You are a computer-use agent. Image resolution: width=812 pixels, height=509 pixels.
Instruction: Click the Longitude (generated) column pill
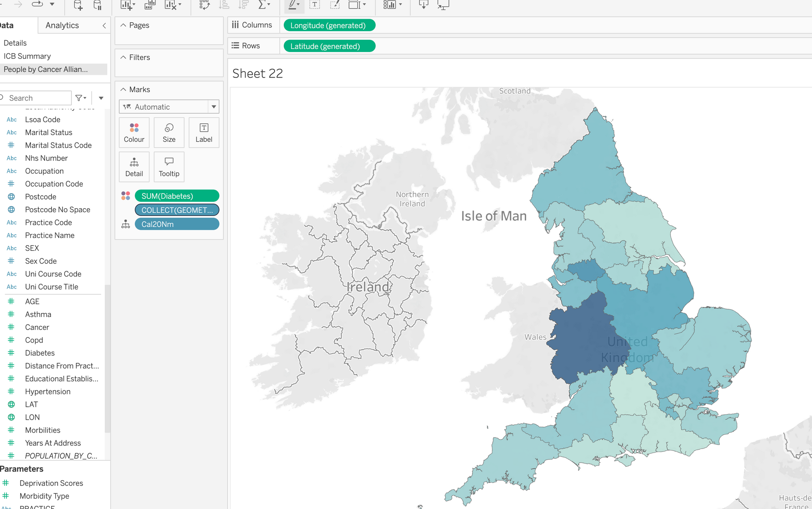tap(329, 25)
